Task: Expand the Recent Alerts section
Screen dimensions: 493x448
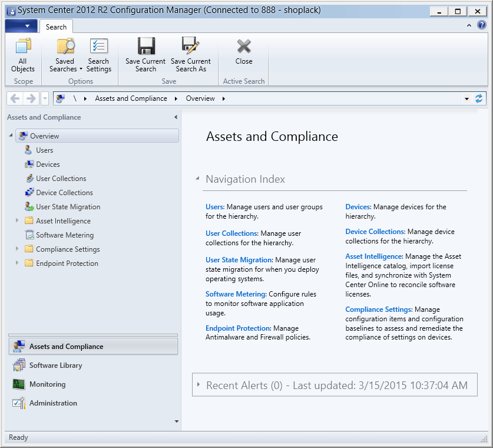Action: [198, 384]
